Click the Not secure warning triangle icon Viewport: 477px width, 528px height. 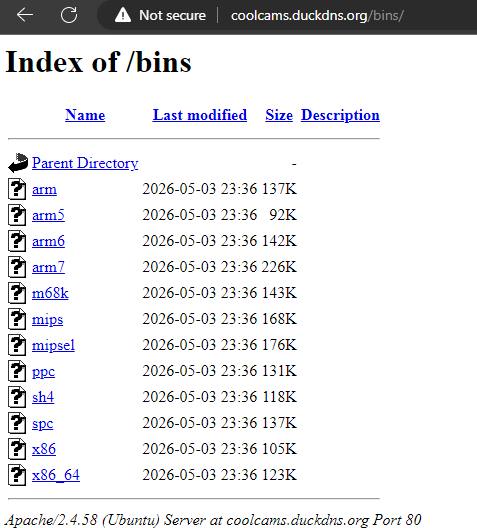pyautogui.click(x=123, y=15)
